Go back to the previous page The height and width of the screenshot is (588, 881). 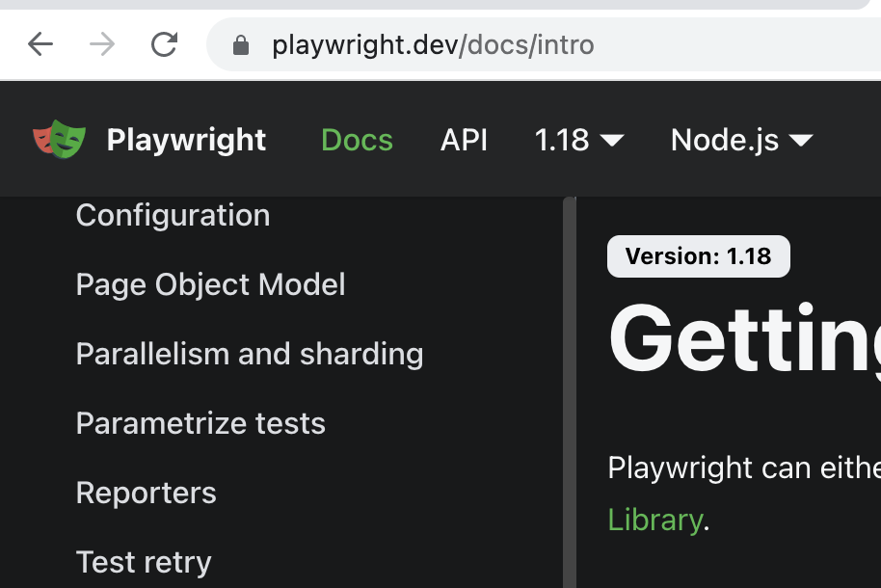tap(40, 43)
